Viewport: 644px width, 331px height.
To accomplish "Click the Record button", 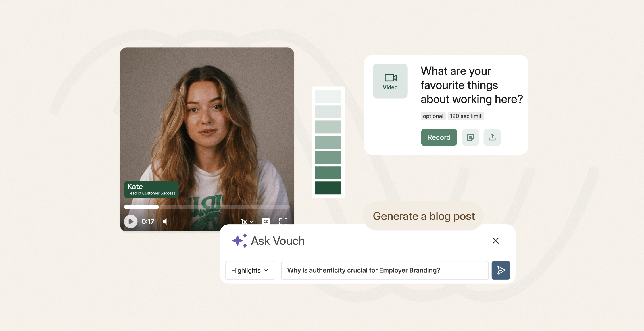I will (439, 137).
